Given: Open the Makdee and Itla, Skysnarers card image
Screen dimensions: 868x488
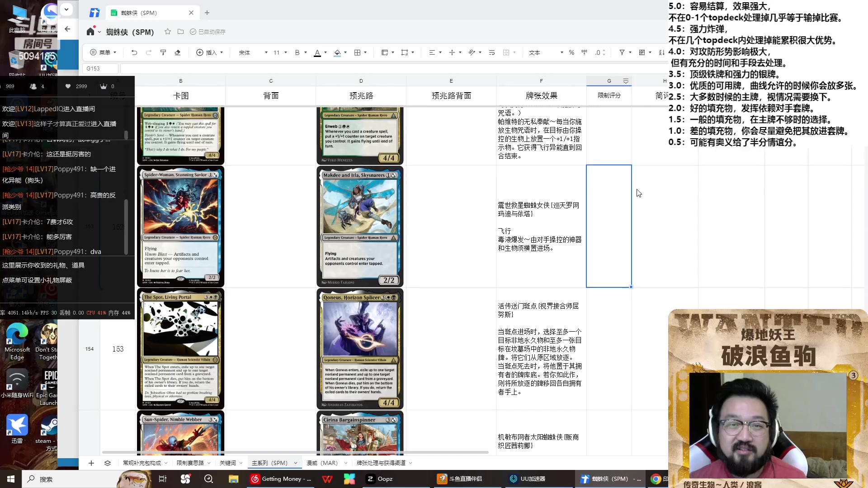Looking at the screenshot, I should tap(360, 226).
